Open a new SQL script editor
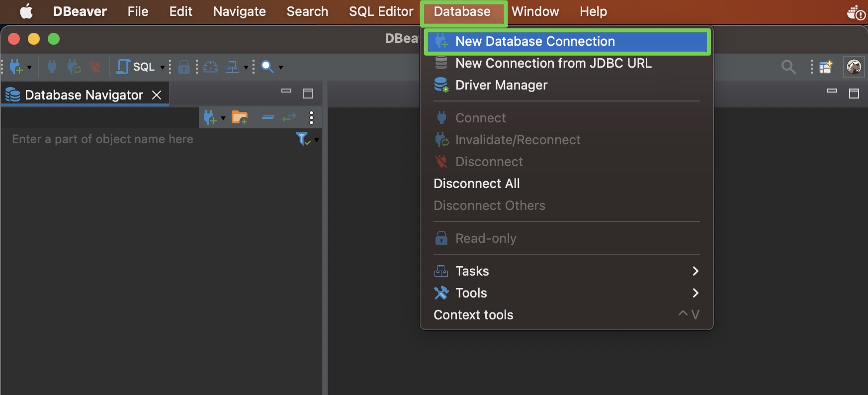 [135, 67]
